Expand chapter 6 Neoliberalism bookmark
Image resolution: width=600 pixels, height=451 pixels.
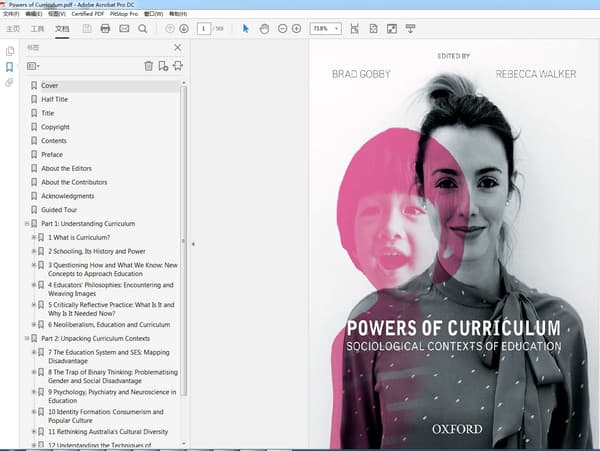click(x=34, y=324)
